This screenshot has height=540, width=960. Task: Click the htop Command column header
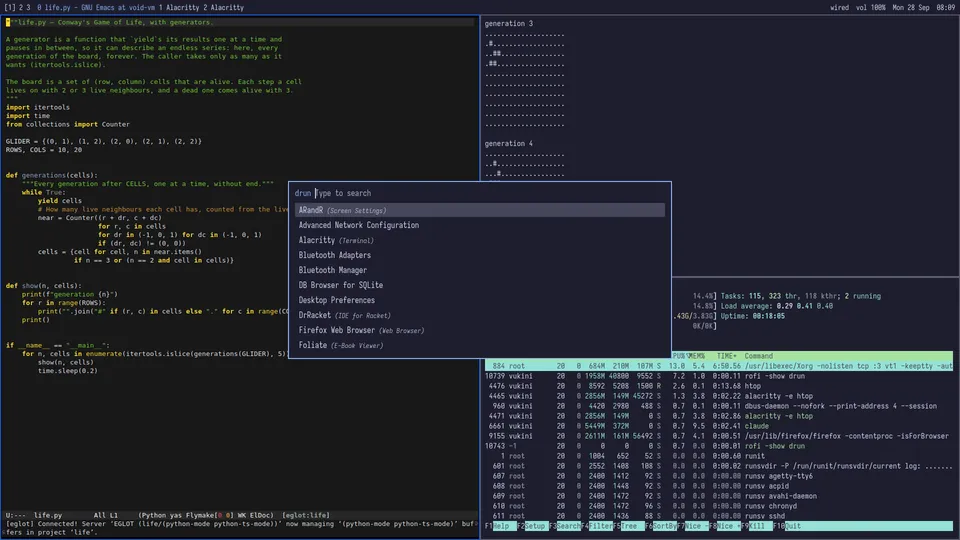(x=759, y=356)
